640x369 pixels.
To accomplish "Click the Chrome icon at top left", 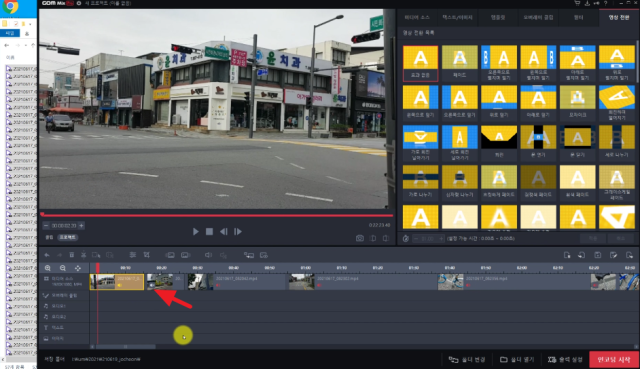I will click(11, 6).
